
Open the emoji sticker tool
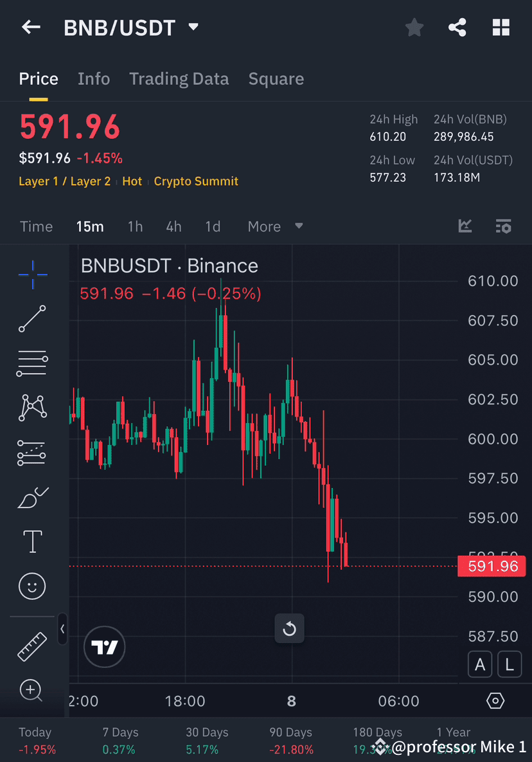pos(32,586)
